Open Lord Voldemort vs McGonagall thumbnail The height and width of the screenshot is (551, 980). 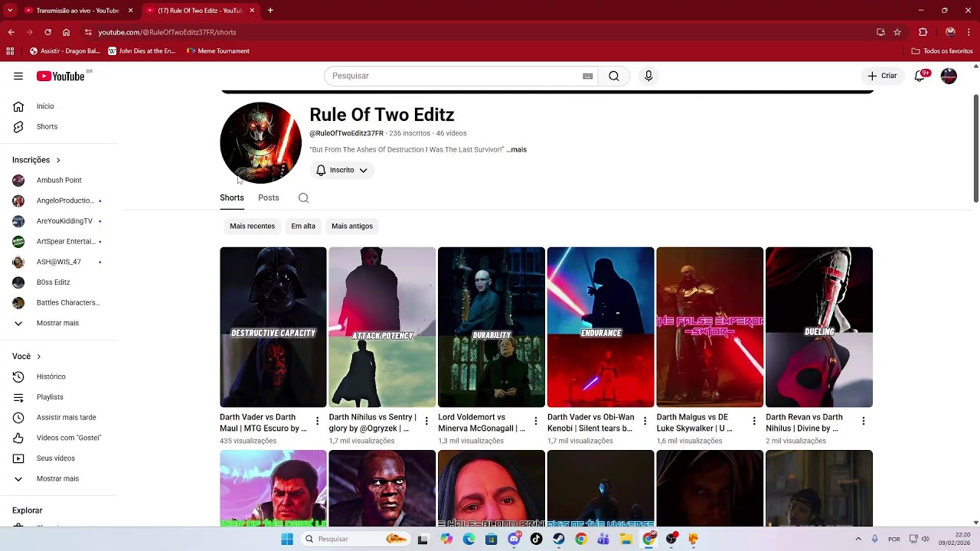click(x=492, y=327)
